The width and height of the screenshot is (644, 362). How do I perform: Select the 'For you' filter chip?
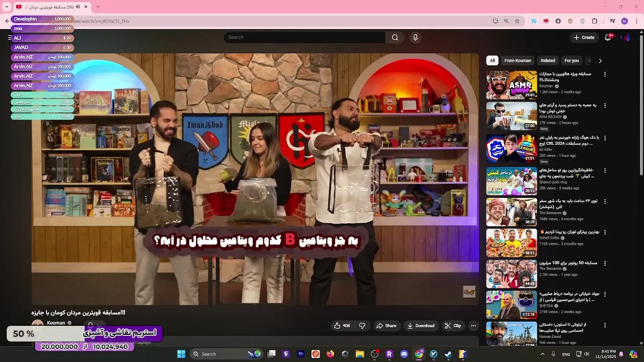572,60
